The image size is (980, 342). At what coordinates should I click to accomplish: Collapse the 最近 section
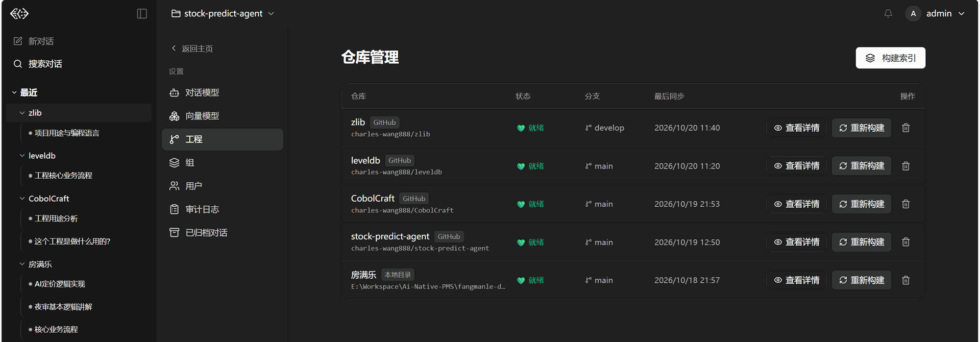24,92
